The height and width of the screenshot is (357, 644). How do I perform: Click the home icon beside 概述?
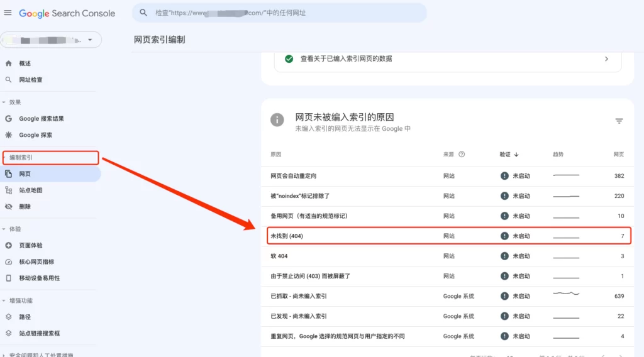(9, 63)
